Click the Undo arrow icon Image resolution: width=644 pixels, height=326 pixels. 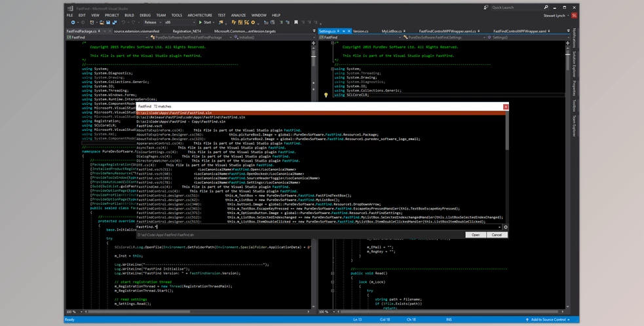tap(123, 22)
